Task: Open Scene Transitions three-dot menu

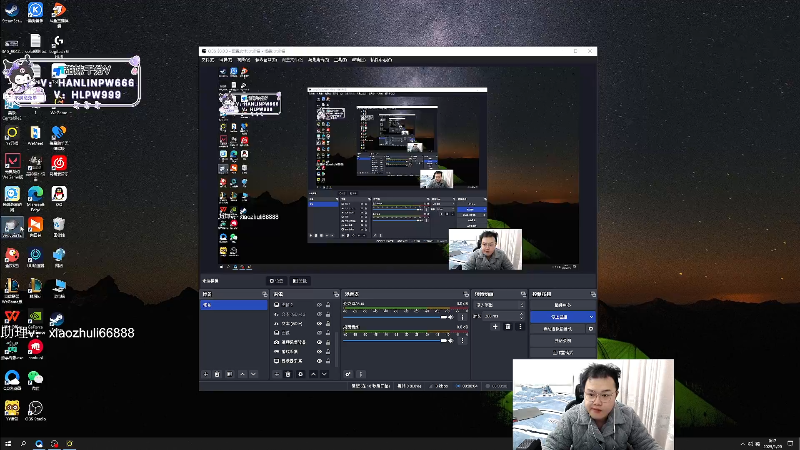Action: [x=520, y=327]
